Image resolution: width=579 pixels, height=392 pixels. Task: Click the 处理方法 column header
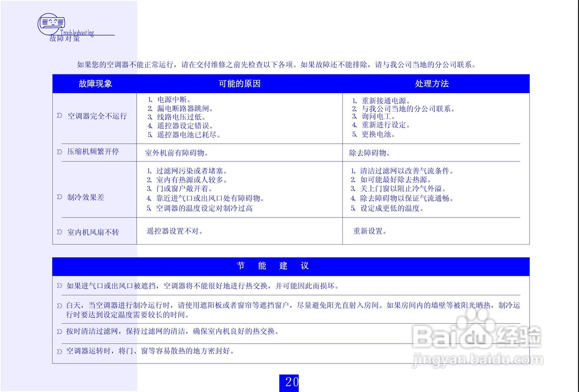(432, 84)
